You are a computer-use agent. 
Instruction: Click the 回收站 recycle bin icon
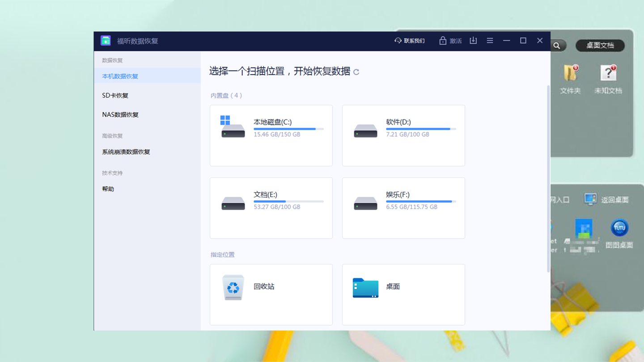pyautogui.click(x=233, y=287)
